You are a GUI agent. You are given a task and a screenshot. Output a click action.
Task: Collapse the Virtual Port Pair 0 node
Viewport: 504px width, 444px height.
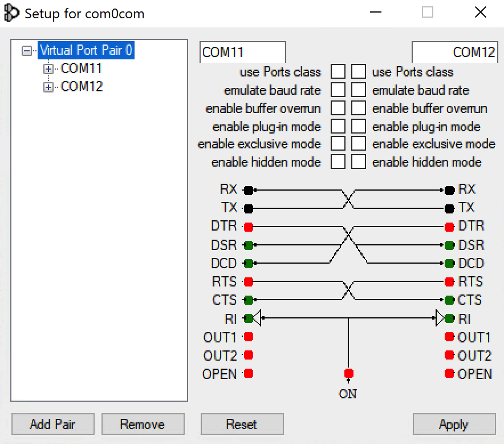point(27,51)
